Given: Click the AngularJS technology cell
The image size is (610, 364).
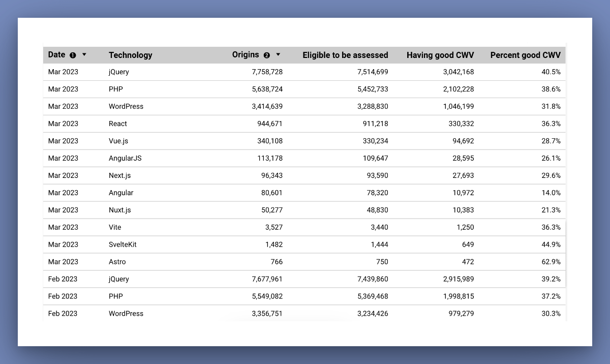Looking at the screenshot, I should click(125, 158).
